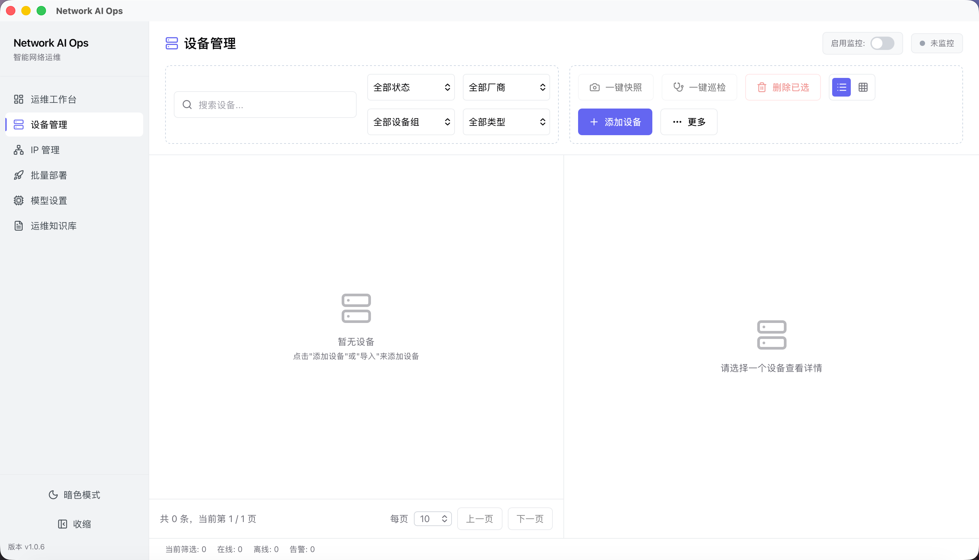Open the 更多 options button

tap(689, 122)
